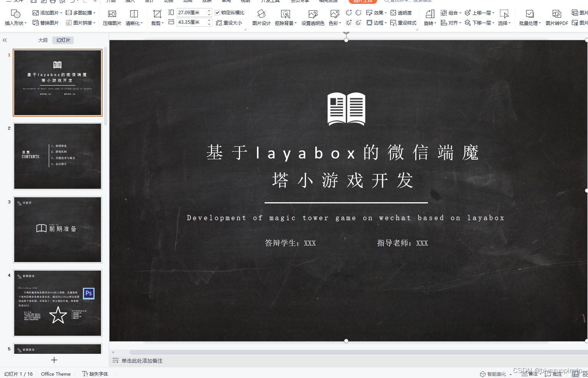Screen dimensions: 588x378
Task: Click the 答辩学生: XXX text
Action: click(290, 243)
